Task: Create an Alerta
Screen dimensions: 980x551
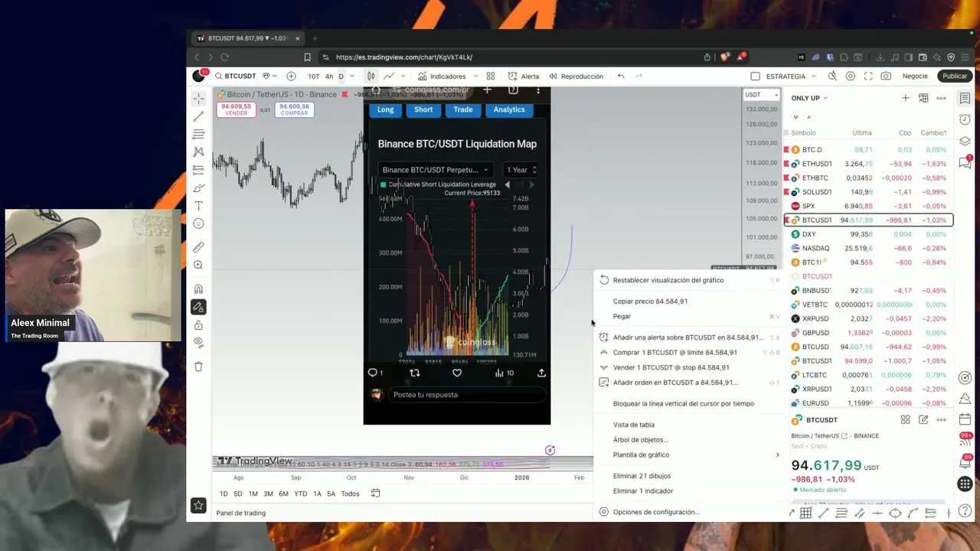Action: (524, 76)
